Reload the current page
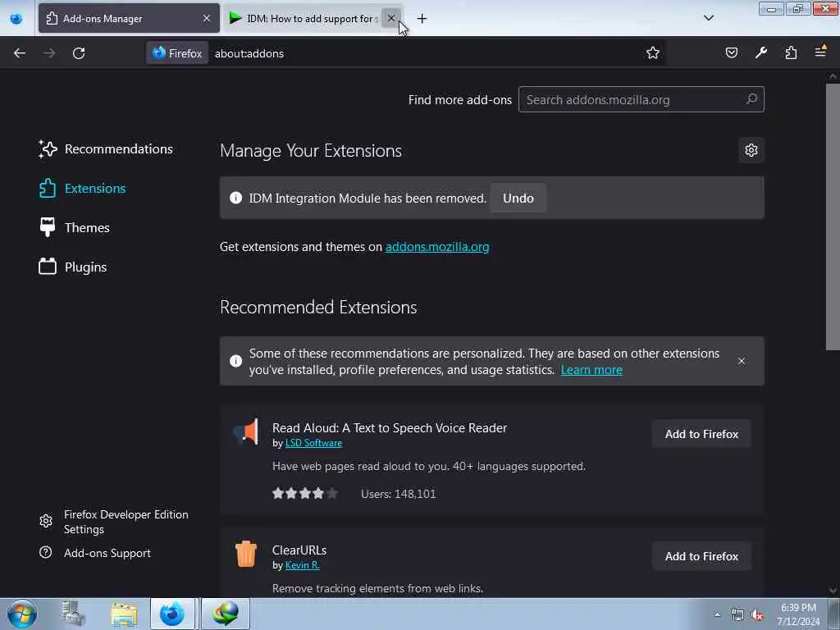The height and width of the screenshot is (630, 840). [79, 53]
